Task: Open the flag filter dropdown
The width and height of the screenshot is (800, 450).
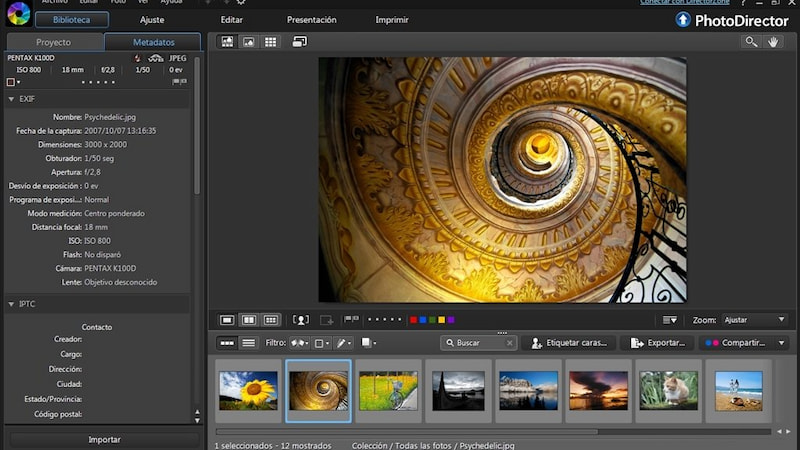Action: pos(299,343)
